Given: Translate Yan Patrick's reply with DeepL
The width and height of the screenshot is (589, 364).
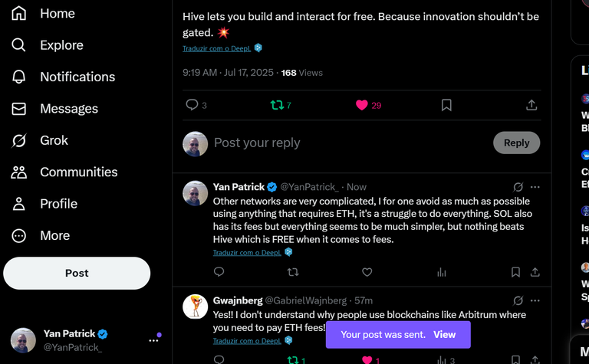Looking at the screenshot, I should point(247,253).
